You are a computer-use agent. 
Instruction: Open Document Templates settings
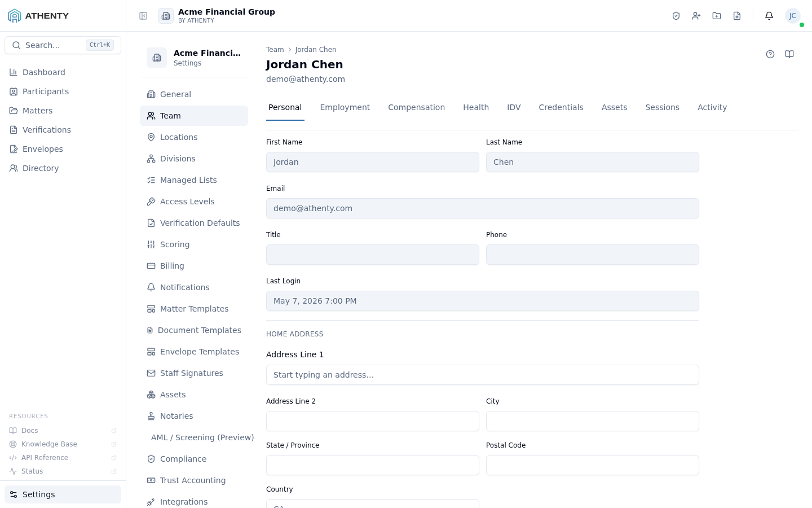click(x=194, y=330)
